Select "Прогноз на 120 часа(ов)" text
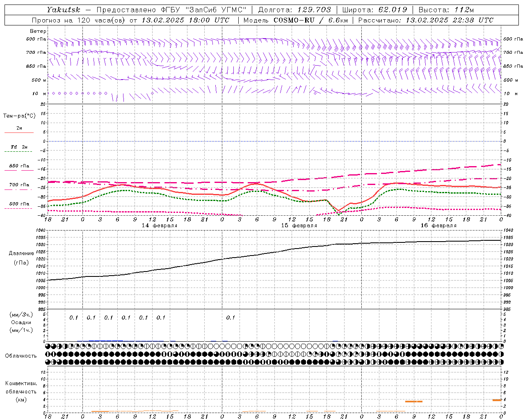Screen dimensions: 525x420 coord(79,20)
